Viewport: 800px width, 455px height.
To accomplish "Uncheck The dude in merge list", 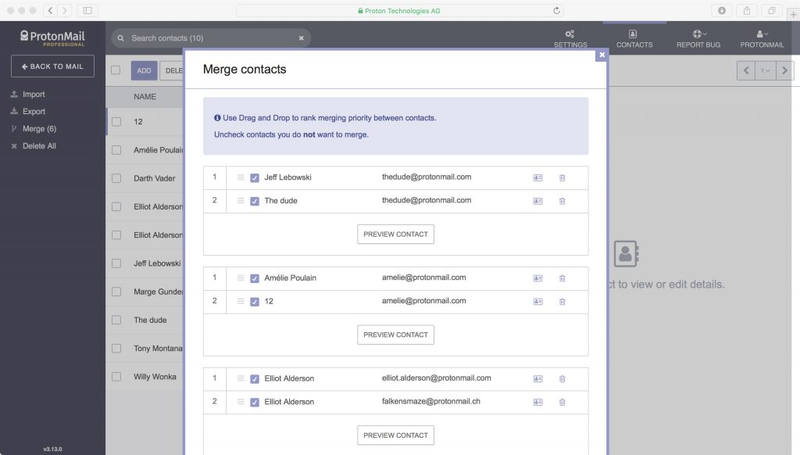I will (x=255, y=201).
